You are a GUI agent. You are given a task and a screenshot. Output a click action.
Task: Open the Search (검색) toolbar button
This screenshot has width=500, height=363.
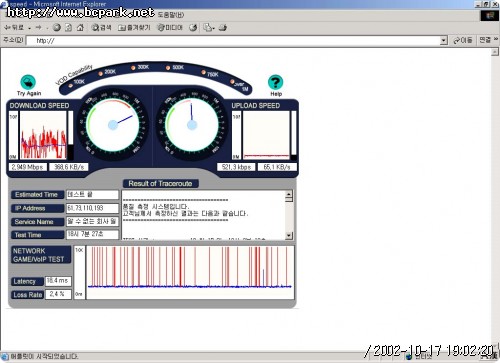pyautogui.click(x=101, y=28)
